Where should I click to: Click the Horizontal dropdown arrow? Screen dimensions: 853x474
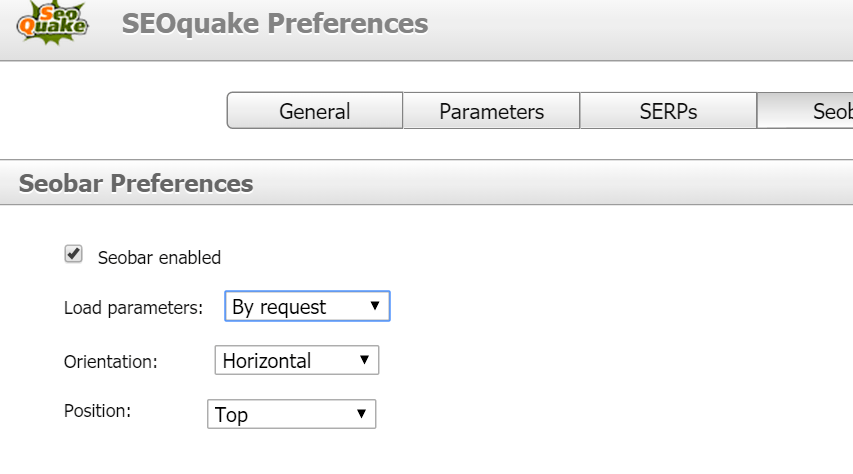tap(364, 360)
